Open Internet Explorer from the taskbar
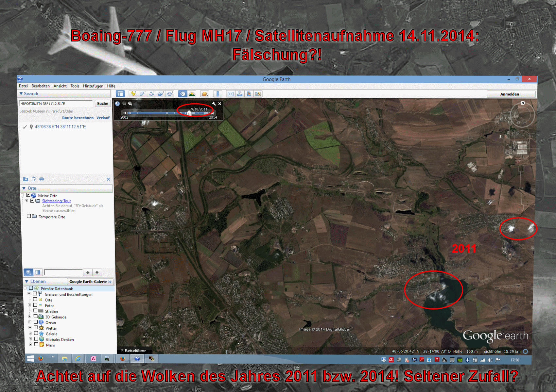Screen dimensions: 556x392 click(78, 359)
